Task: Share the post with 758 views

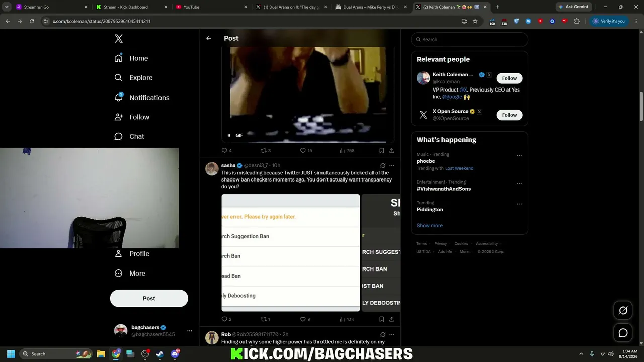Action: point(392,150)
